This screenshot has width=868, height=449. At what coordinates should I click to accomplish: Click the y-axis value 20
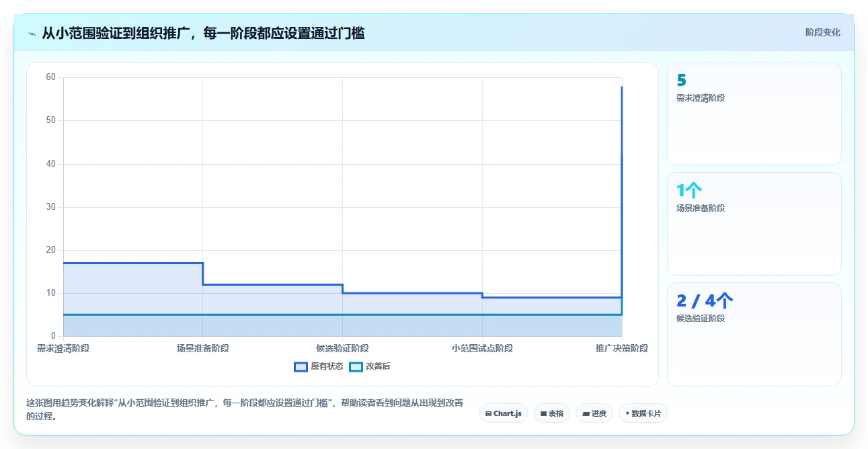pos(50,250)
